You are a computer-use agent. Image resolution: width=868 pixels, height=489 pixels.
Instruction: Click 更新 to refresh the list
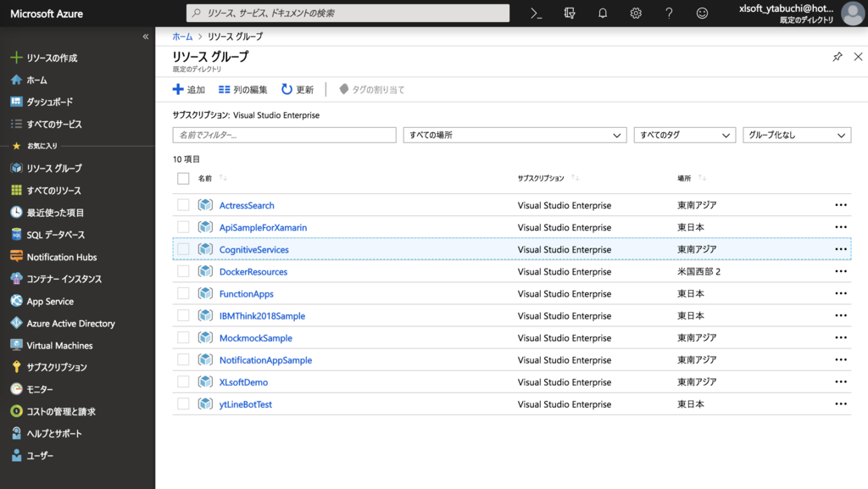(x=298, y=90)
